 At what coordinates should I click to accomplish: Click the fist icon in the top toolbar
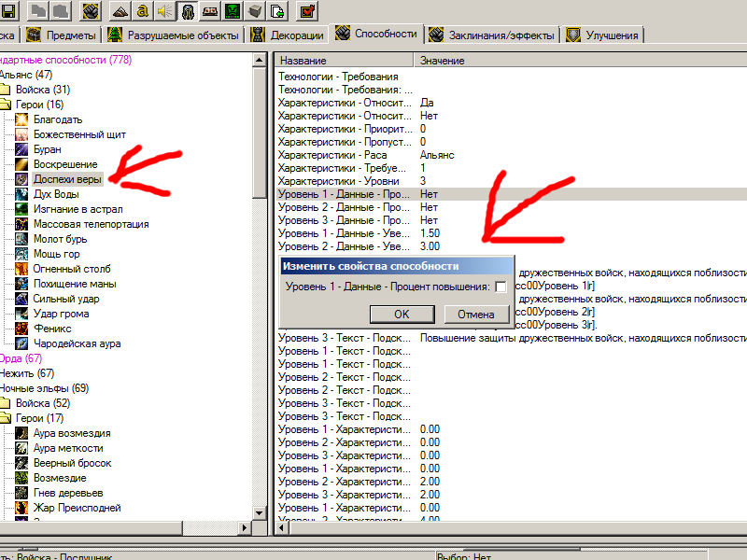(90, 10)
